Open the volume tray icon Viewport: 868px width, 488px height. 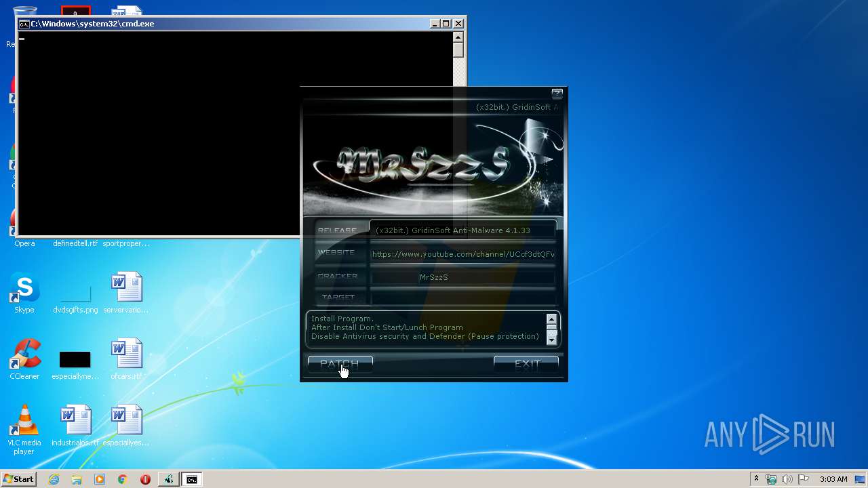pos(787,479)
